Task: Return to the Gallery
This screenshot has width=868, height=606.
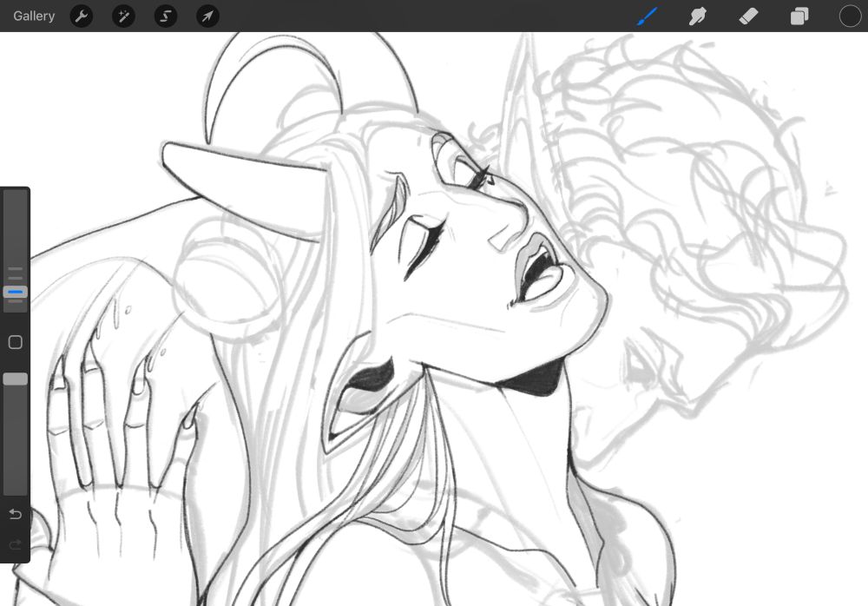Action: (x=34, y=16)
